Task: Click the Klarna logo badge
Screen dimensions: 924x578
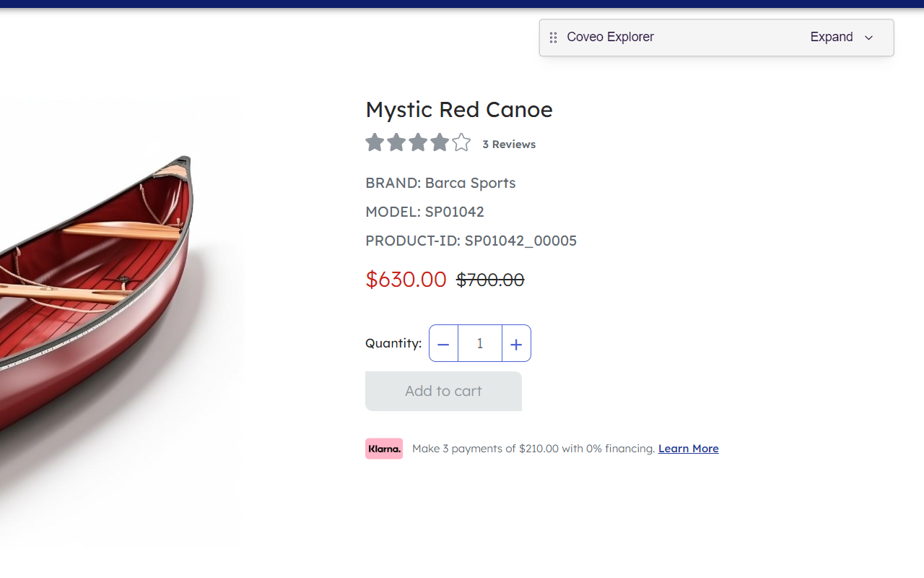Action: pyautogui.click(x=384, y=449)
